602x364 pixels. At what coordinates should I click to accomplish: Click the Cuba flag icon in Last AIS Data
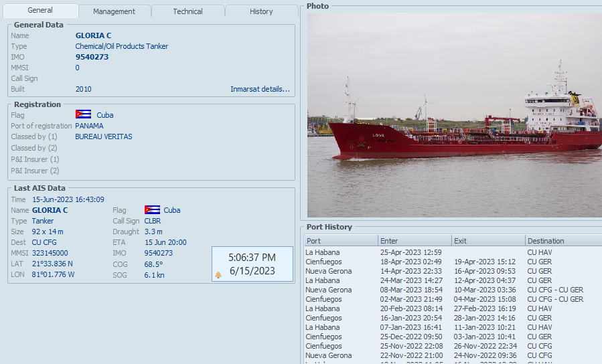pos(153,210)
